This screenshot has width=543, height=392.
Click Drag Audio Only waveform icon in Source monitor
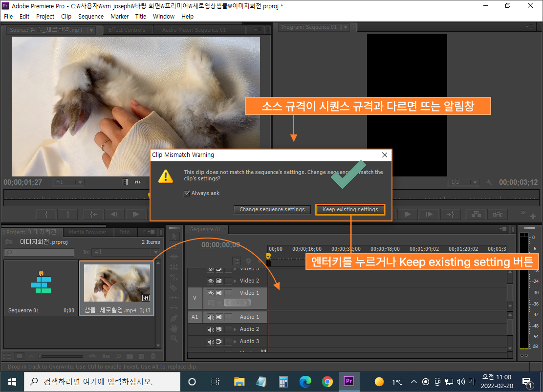pos(138,182)
